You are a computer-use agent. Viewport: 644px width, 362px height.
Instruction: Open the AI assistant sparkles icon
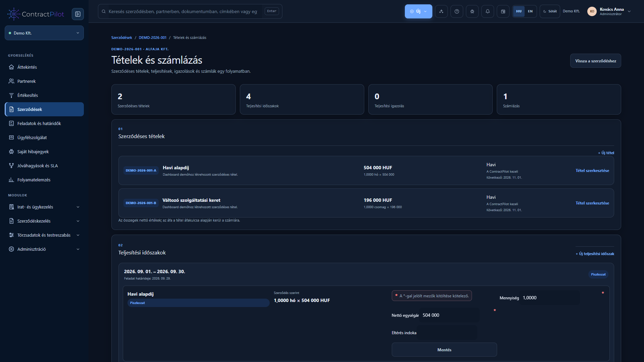tap(441, 11)
